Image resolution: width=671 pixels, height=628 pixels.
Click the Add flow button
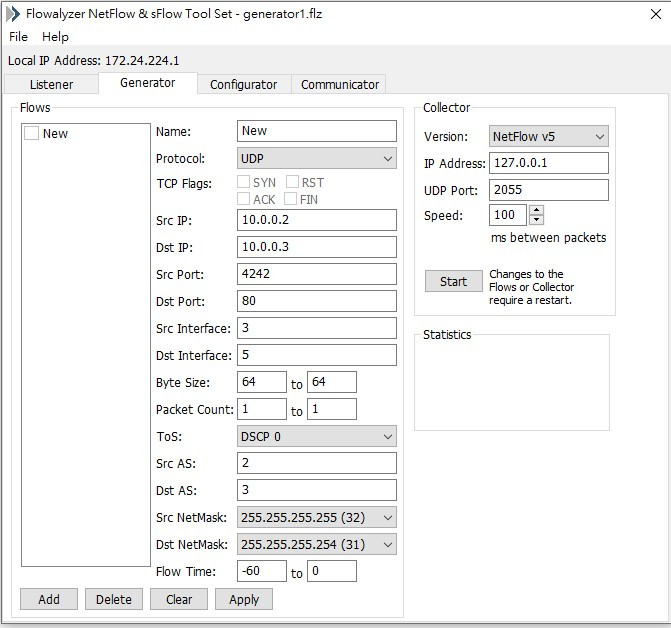pyautogui.click(x=49, y=599)
